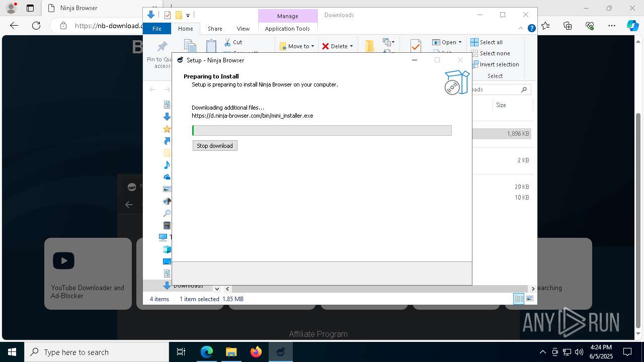The image size is (644, 362).
Task: Open File menu in Downloads window
Action: click(157, 29)
